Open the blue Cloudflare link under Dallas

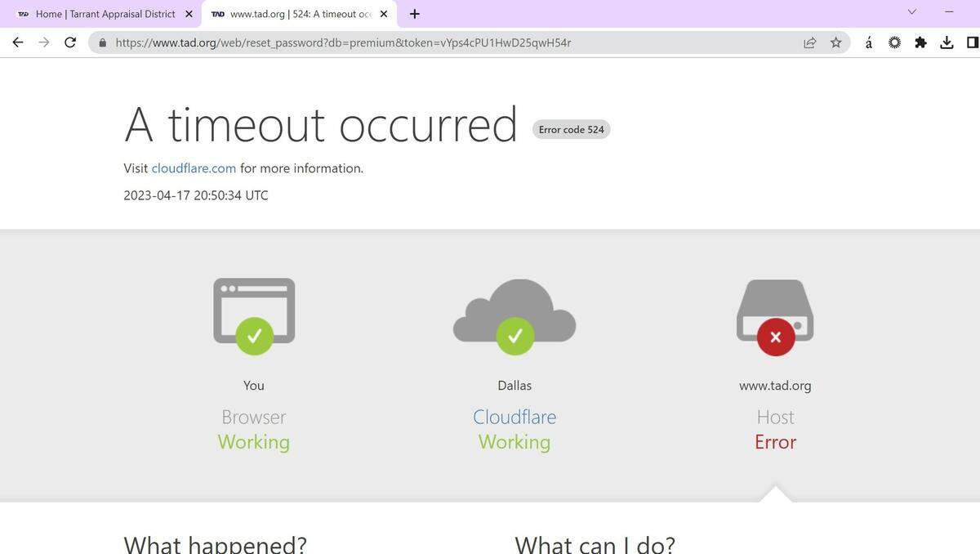click(514, 417)
